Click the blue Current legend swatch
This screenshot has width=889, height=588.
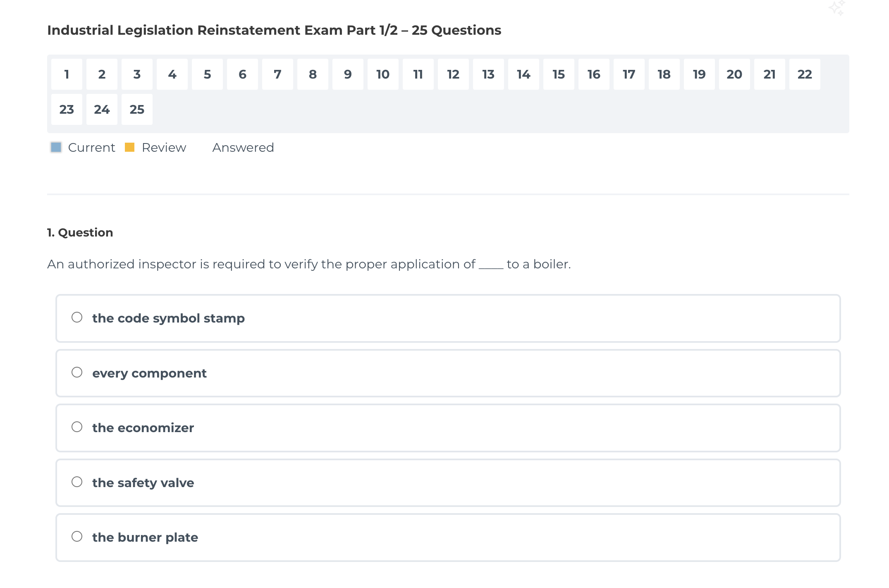tap(56, 147)
